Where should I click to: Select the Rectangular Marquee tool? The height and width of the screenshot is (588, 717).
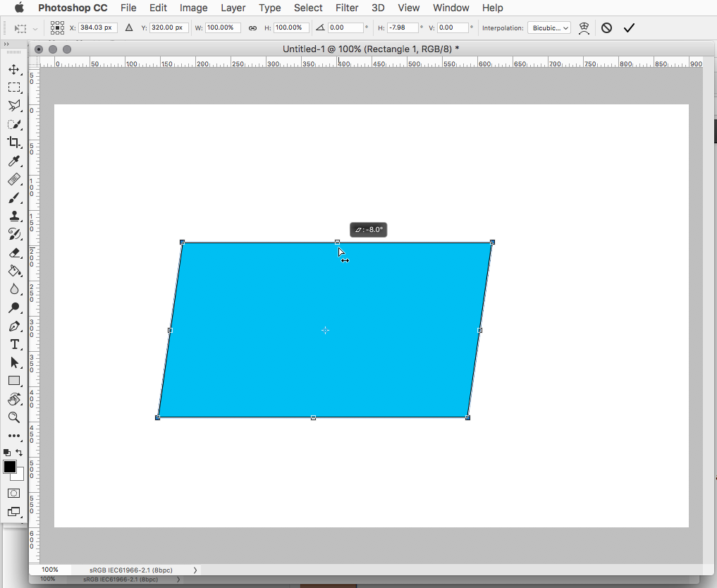[x=13, y=87]
